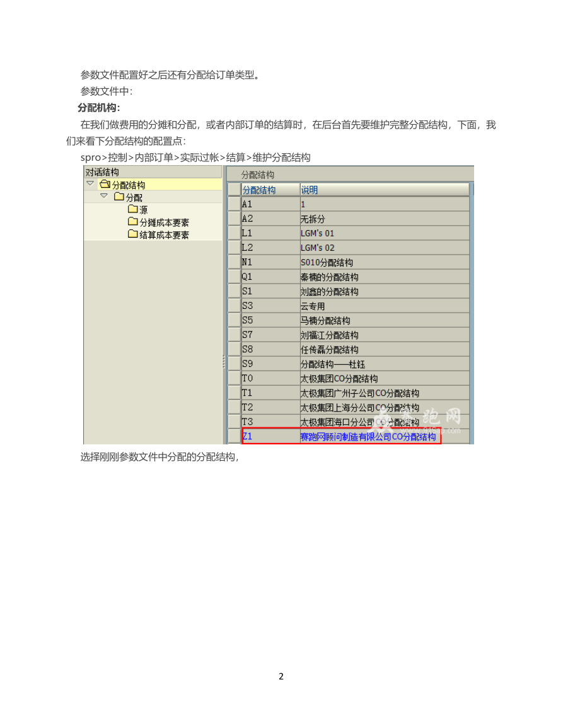Click the open folder icon beside tree root 分配结构
Image resolution: width=563 pixels, height=728 pixels.
click(105, 184)
